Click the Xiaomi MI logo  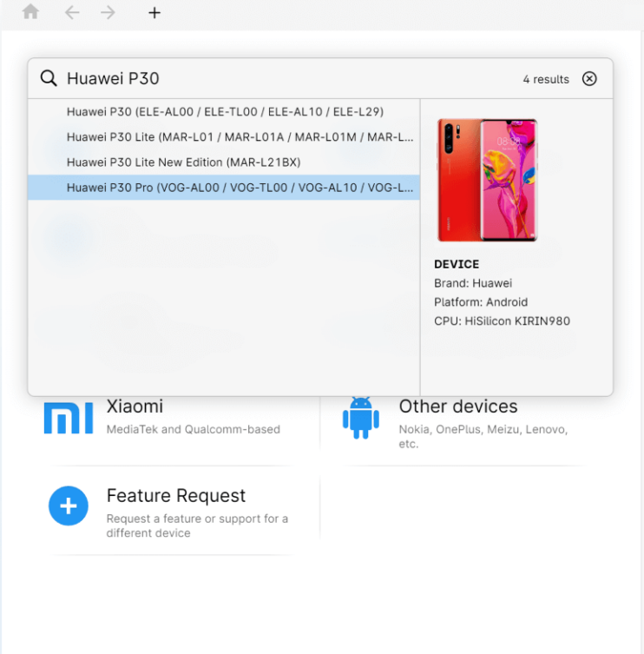69,418
